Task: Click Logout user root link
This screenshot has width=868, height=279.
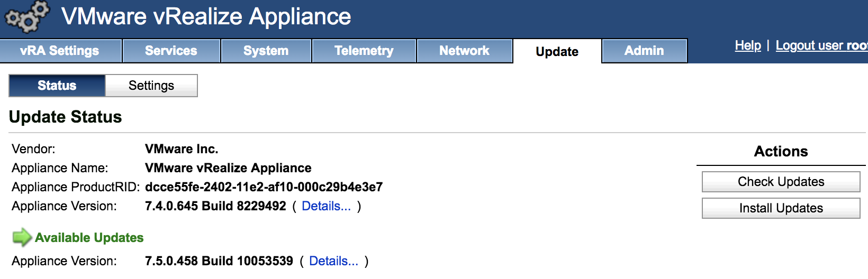Action: [x=821, y=45]
